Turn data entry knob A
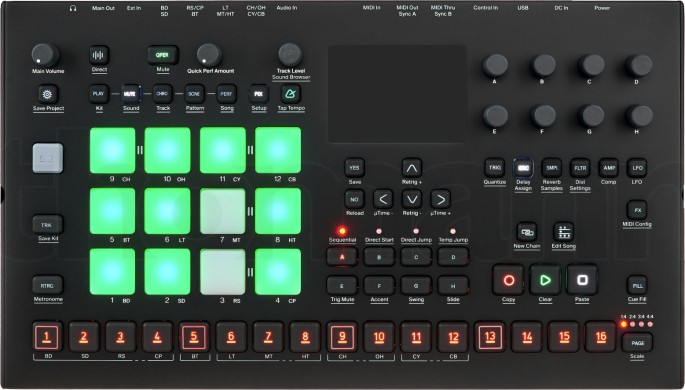This screenshot has height=390, width=685. [495, 66]
